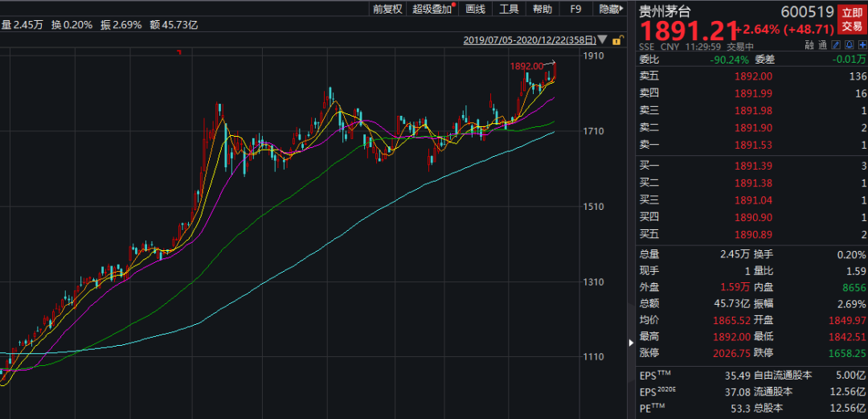Viewport: 868px width, 419px height.
Task: Open the 帮助 help menu
Action: pyautogui.click(x=542, y=10)
